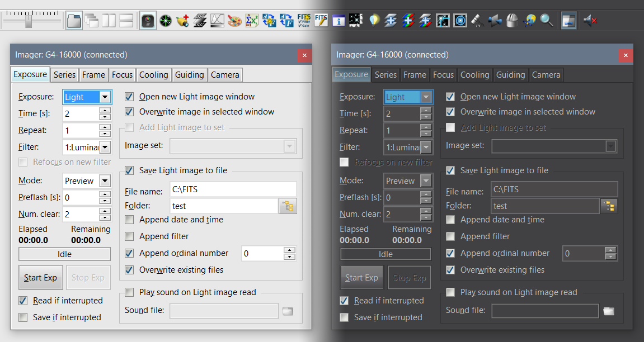Click the observatory dome icon
644x342 pixels.
click(511, 21)
